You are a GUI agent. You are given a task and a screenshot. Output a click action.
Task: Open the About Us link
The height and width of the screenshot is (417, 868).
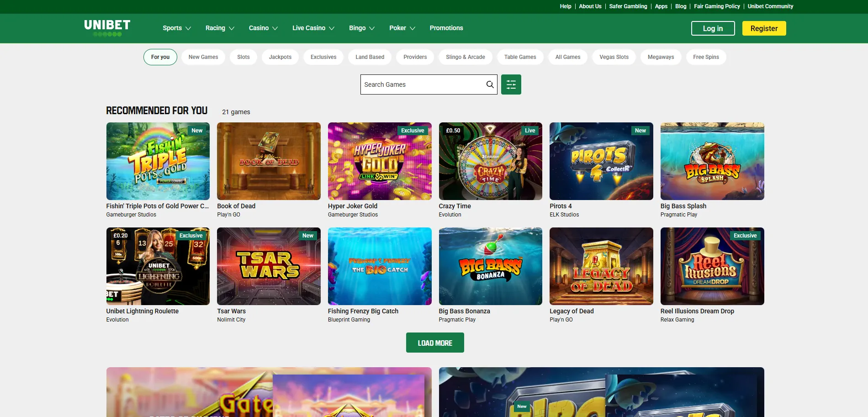590,6
